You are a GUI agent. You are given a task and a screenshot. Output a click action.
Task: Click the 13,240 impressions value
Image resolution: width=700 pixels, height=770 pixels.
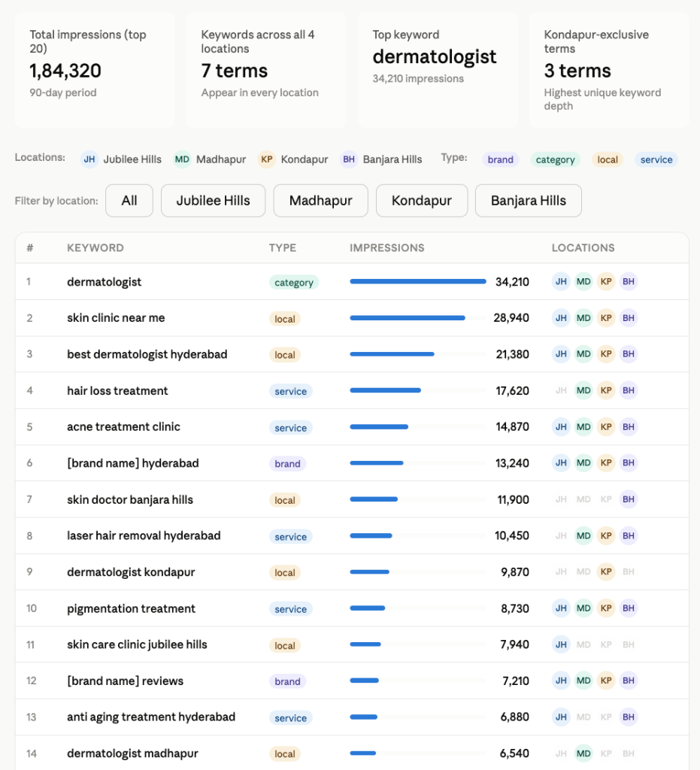click(512, 463)
